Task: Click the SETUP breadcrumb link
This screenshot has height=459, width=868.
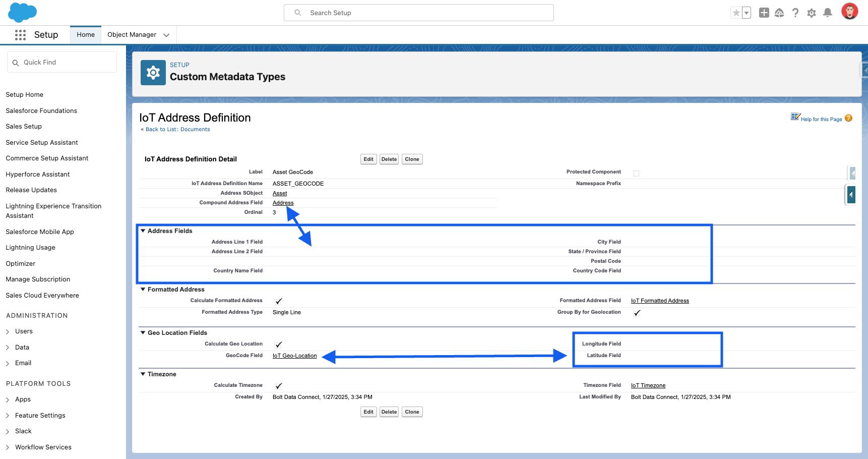Action: click(x=179, y=65)
